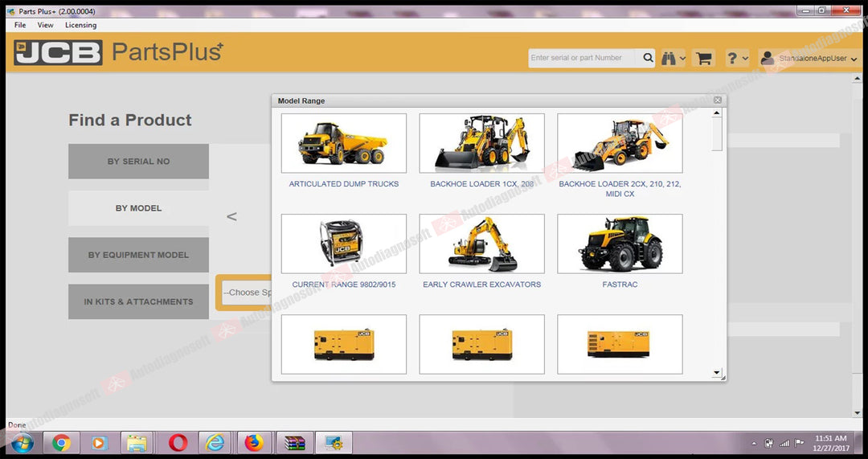Select the Current Range 9802/9015 image
The width and height of the screenshot is (868, 459).
[x=344, y=244]
